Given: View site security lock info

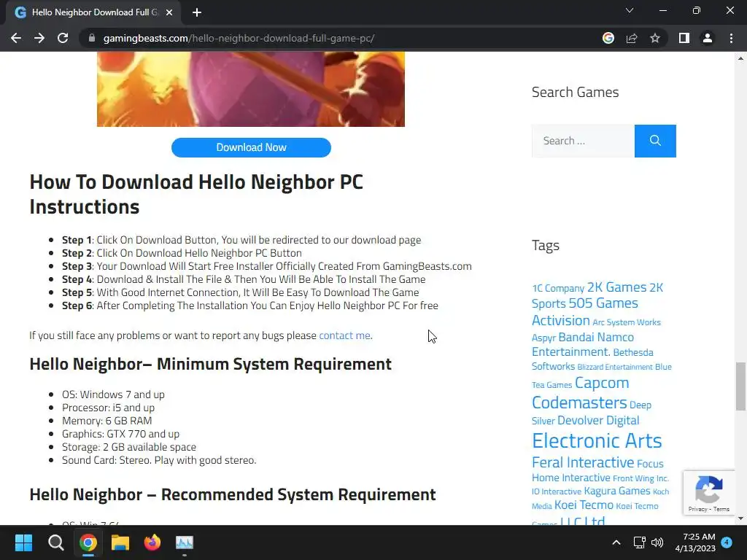Looking at the screenshot, I should (x=92, y=38).
